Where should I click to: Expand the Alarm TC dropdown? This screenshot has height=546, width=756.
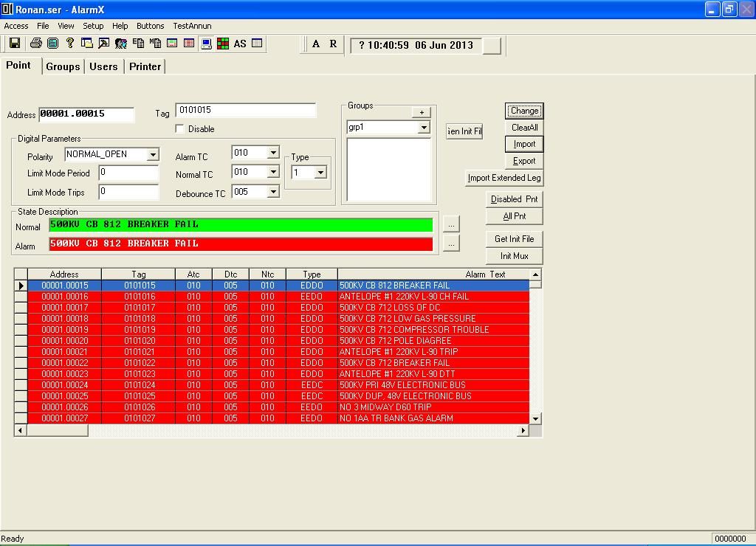(273, 153)
